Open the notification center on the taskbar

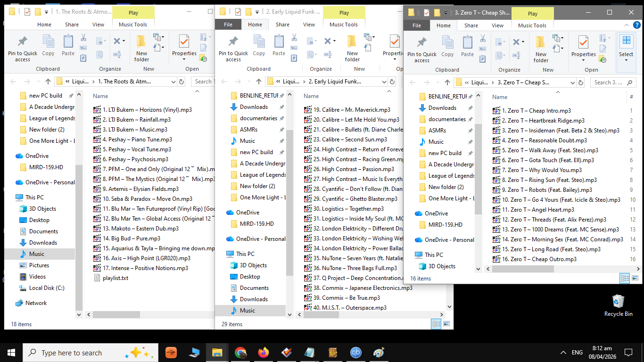[x=628, y=353]
